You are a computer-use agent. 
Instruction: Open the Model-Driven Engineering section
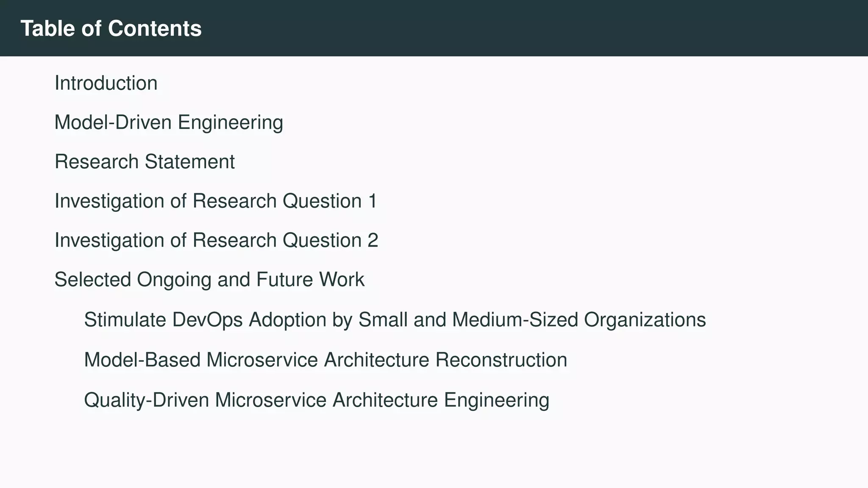click(x=169, y=122)
